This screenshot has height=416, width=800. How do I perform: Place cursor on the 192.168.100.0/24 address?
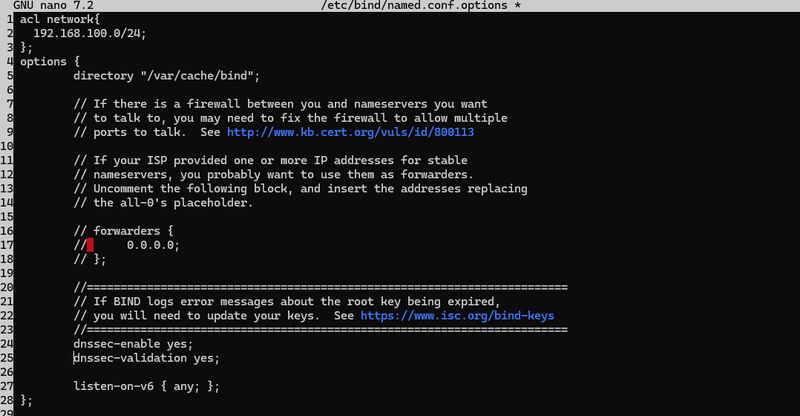pos(90,33)
